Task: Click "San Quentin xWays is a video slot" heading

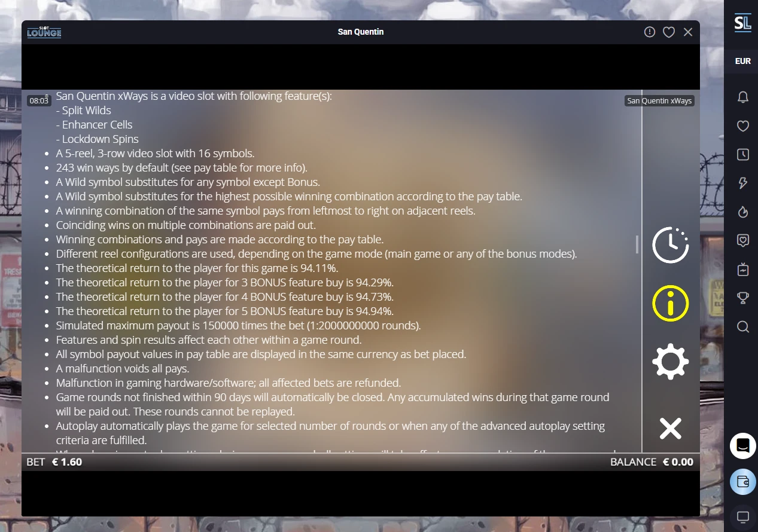Action: 194,96
